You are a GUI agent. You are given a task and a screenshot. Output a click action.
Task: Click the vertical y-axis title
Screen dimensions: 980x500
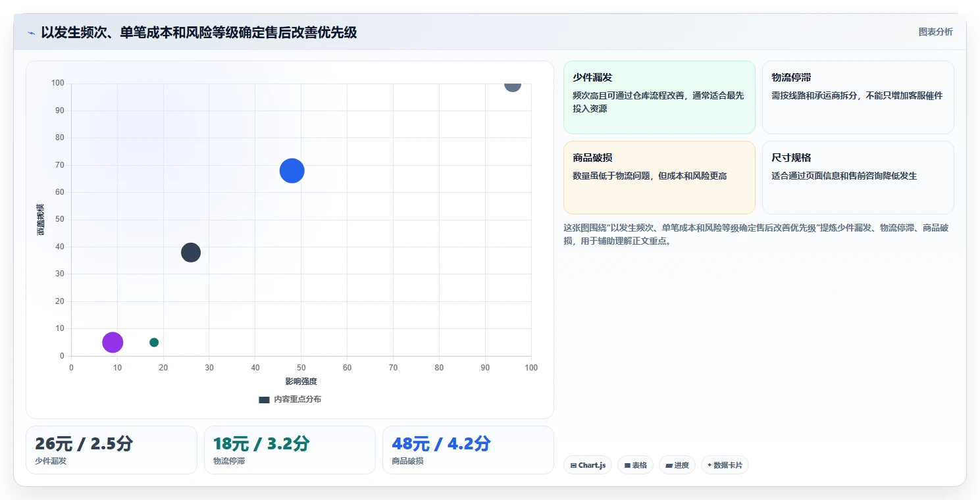[40, 220]
